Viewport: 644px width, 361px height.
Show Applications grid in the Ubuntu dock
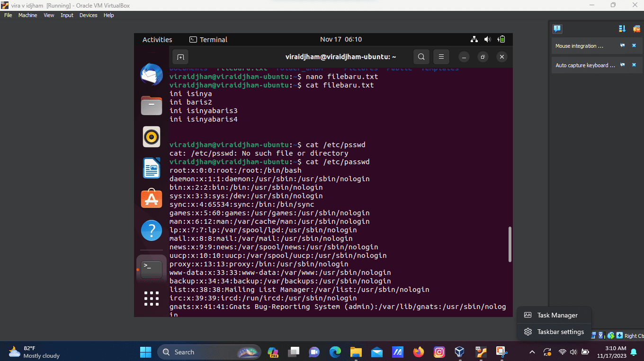[x=152, y=299]
